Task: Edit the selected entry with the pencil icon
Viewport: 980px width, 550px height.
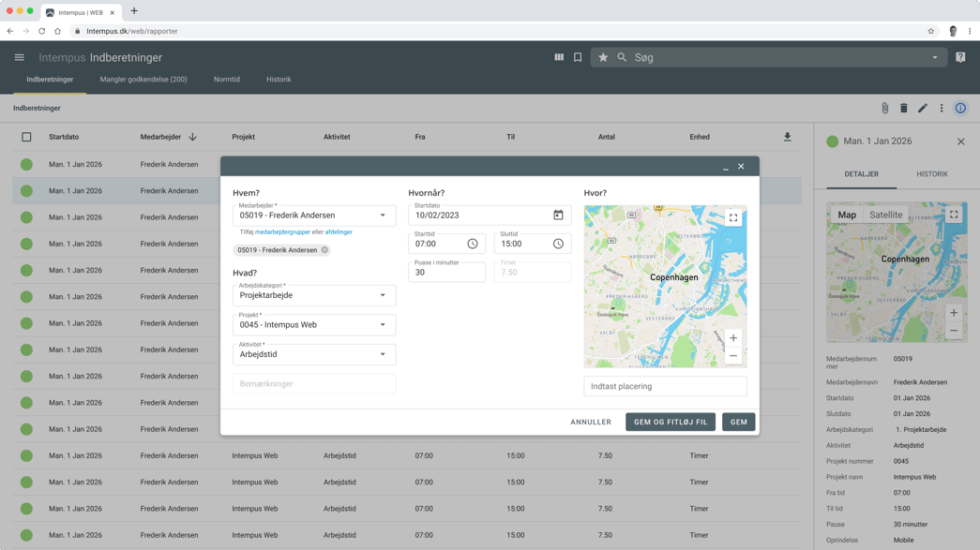Action: point(923,108)
